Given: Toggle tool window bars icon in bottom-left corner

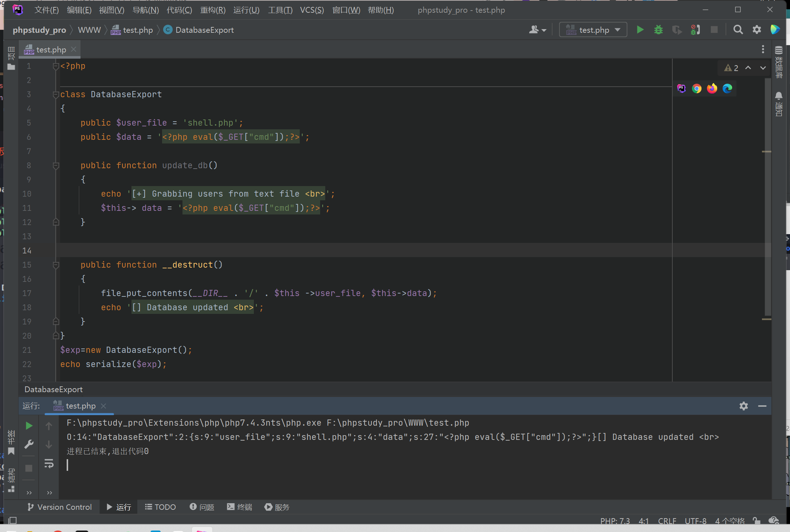Looking at the screenshot, I should 12,520.
